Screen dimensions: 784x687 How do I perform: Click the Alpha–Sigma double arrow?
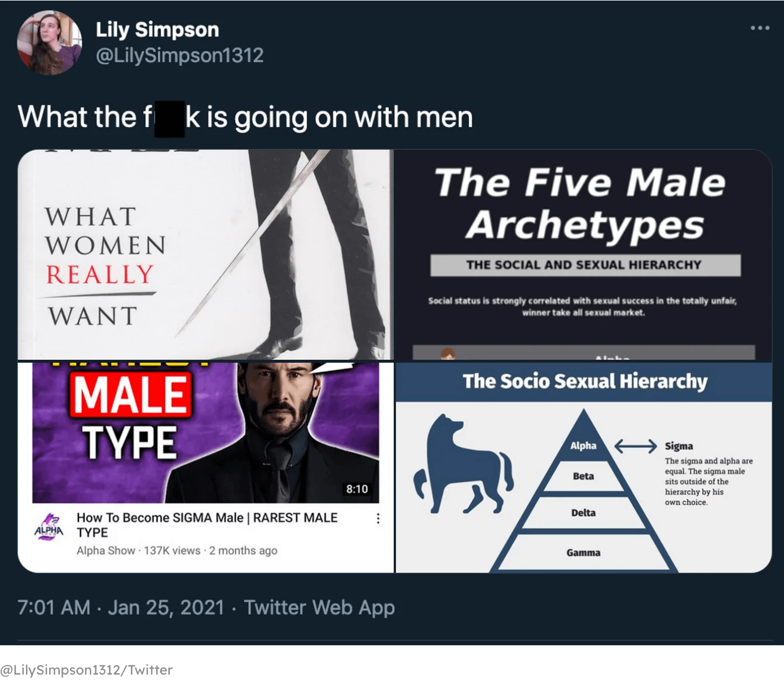click(x=635, y=446)
